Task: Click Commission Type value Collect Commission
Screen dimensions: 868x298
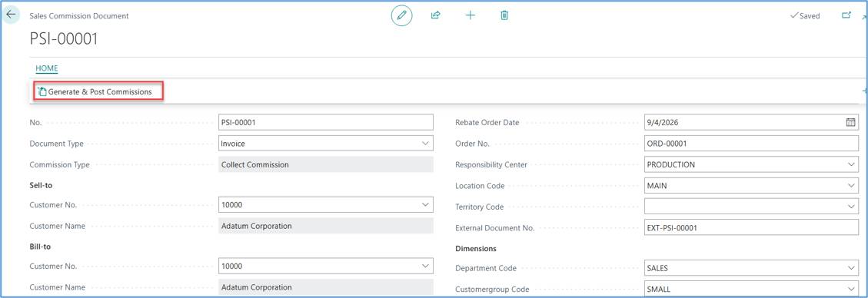Action: (x=326, y=165)
